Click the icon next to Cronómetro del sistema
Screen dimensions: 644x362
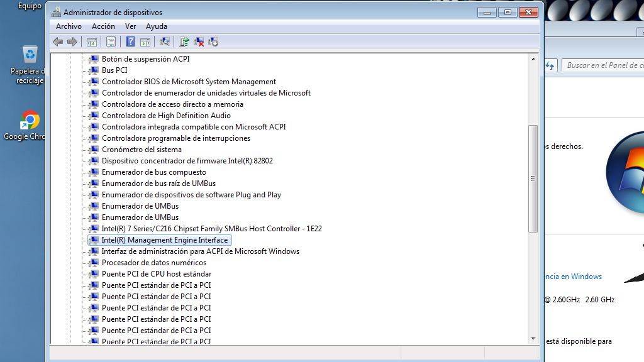94,150
